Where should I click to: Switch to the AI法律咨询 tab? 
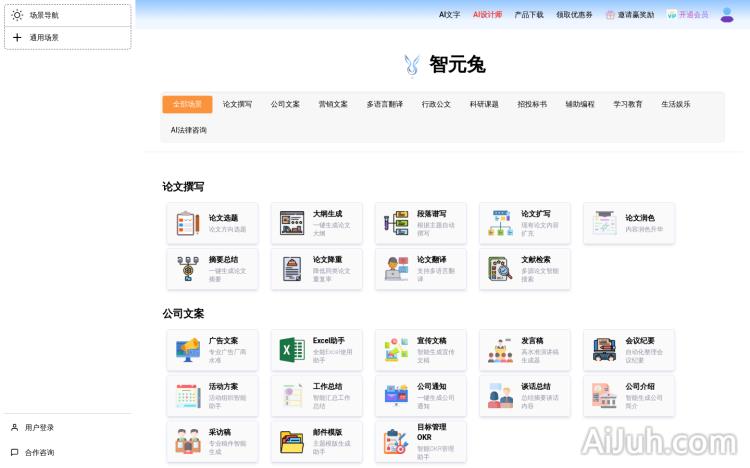(189, 130)
